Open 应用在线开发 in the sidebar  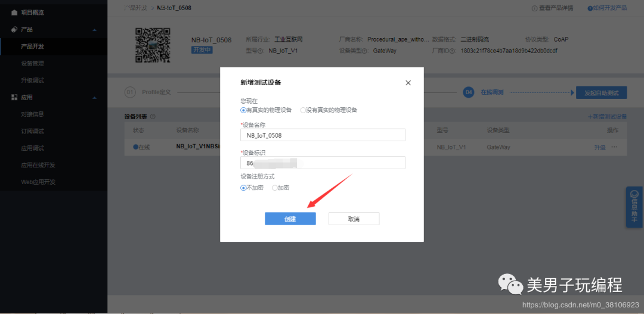(38, 165)
